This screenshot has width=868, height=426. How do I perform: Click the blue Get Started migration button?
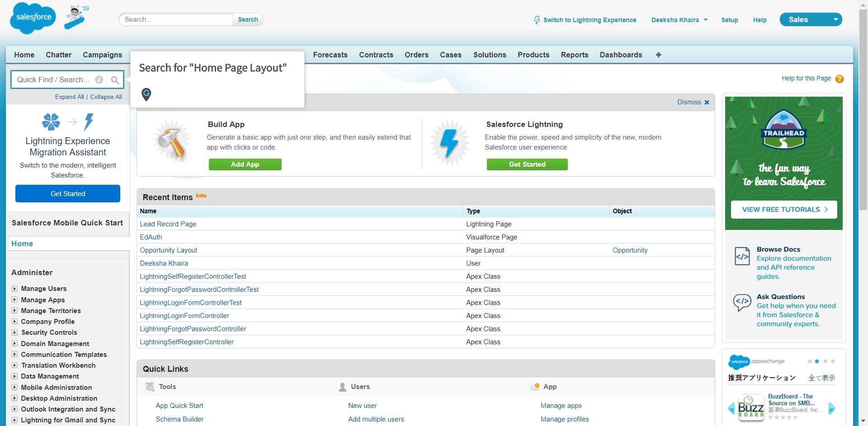(68, 193)
